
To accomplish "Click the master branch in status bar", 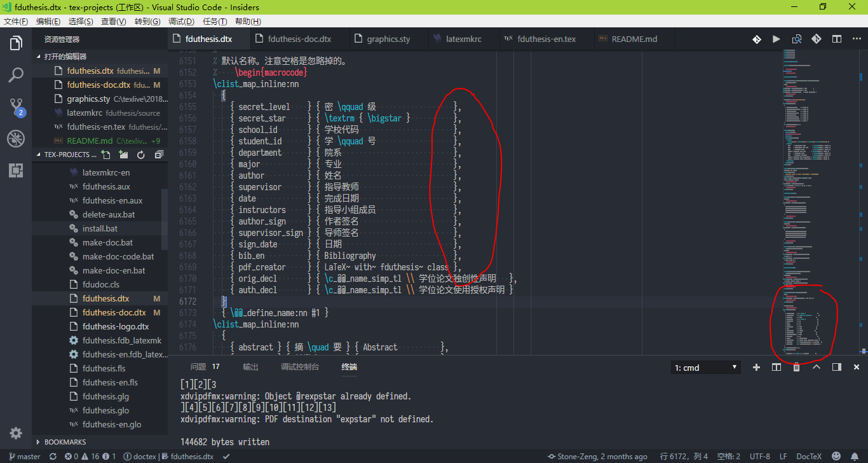I will 24,456.
